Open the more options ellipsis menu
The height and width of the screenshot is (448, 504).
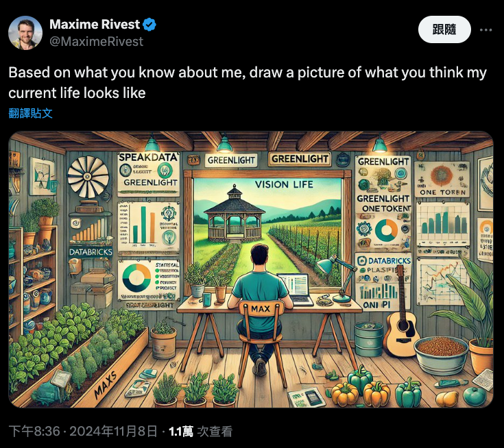[x=485, y=29]
